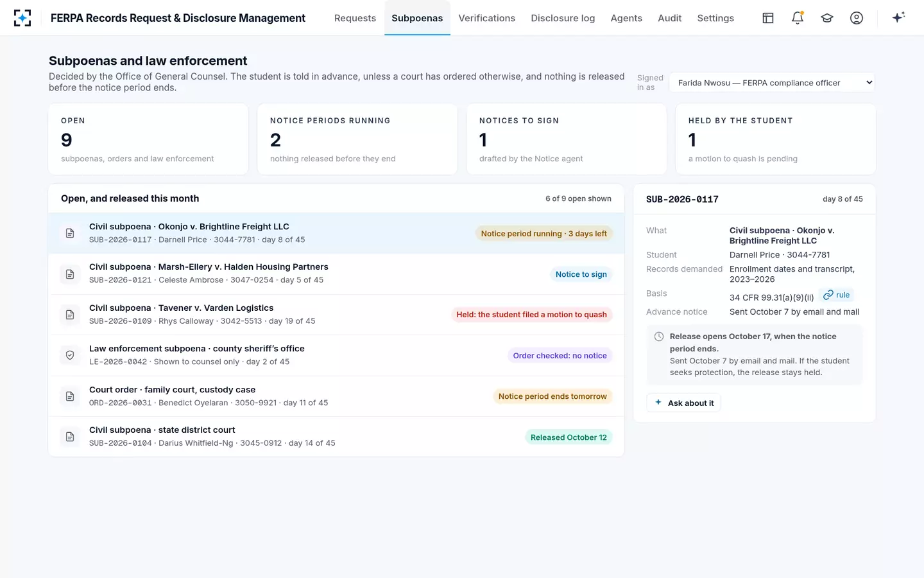Click document icon for state district court subpoena
Viewport: 924px width, 578px height.
tap(70, 437)
